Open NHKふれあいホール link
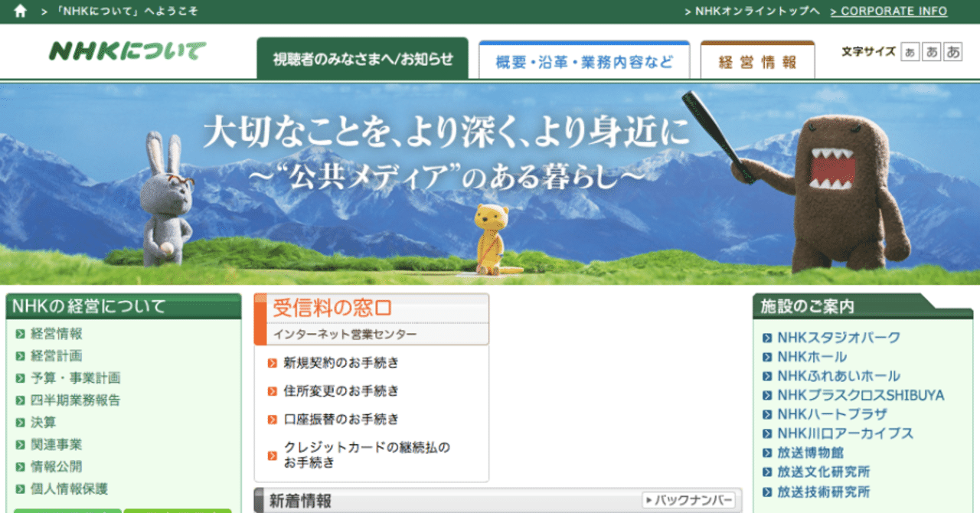 click(x=839, y=376)
